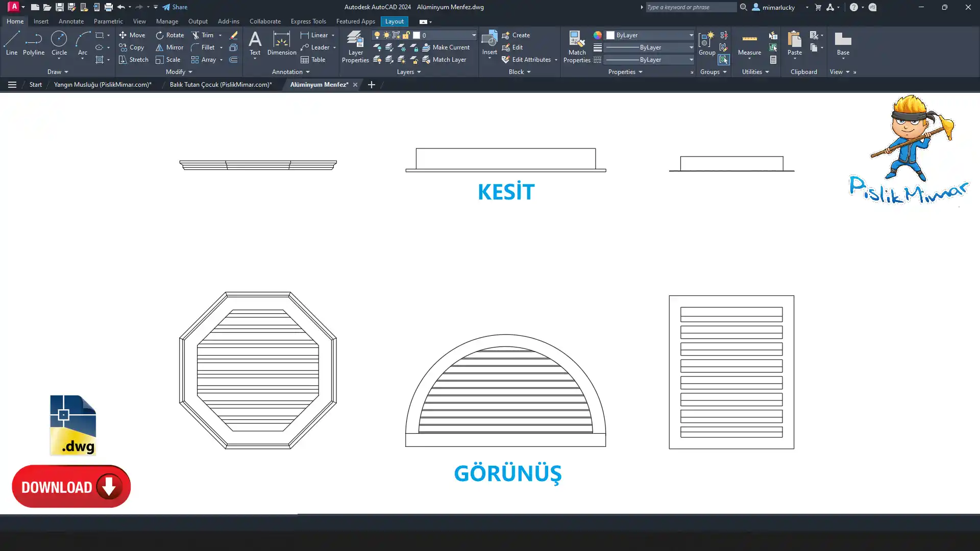
Task: Click the Mirror modify tool
Action: pos(169,47)
